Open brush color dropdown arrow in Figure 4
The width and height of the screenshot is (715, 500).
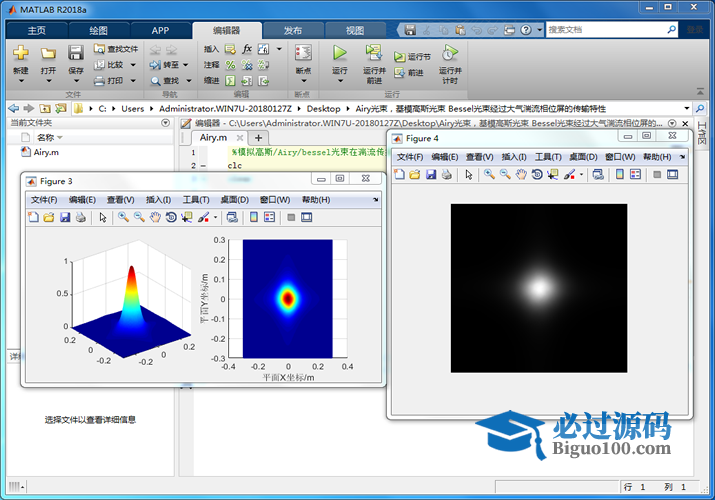[x=581, y=175]
